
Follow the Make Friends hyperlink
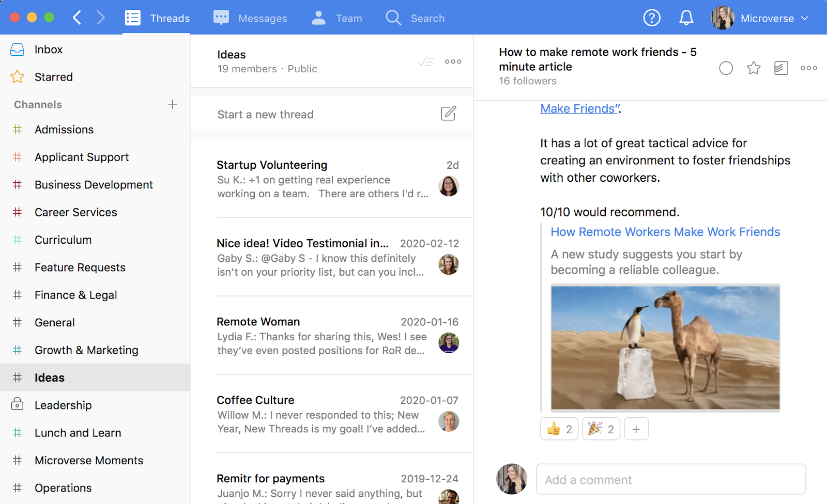tap(579, 109)
